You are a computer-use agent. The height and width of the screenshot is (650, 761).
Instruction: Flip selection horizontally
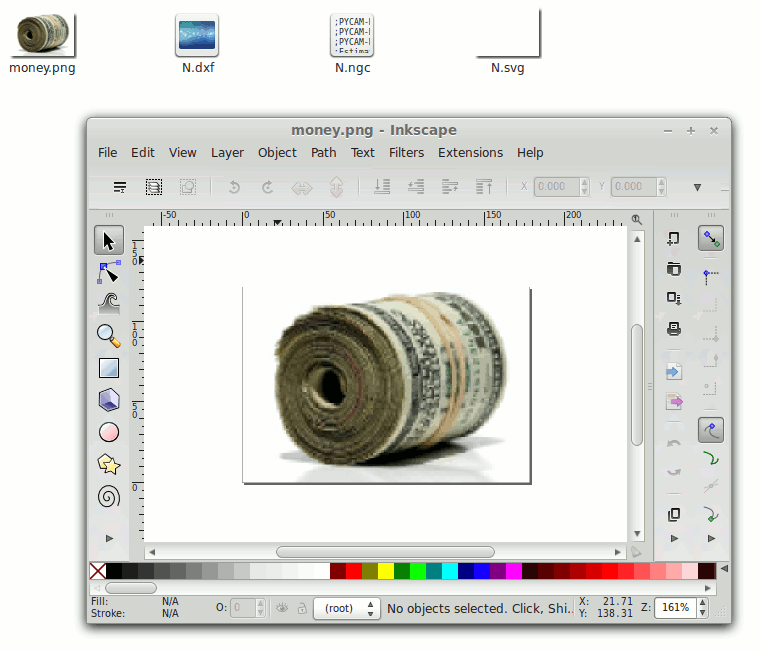(301, 187)
